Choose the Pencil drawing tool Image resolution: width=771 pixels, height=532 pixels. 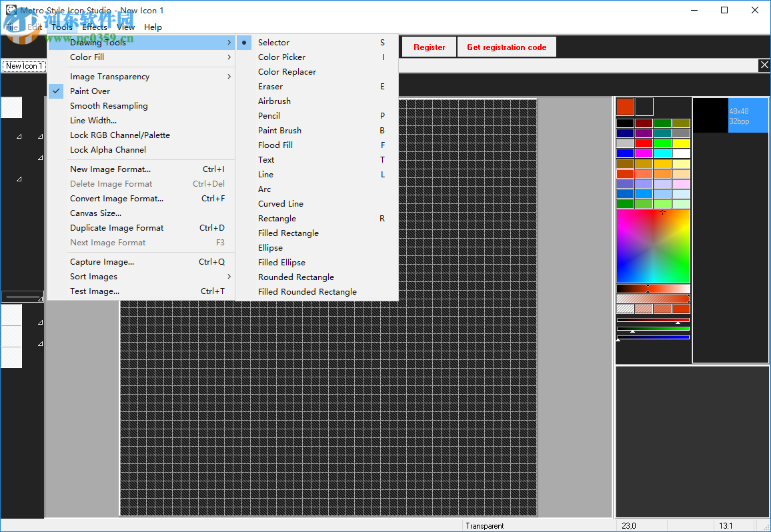tap(269, 116)
